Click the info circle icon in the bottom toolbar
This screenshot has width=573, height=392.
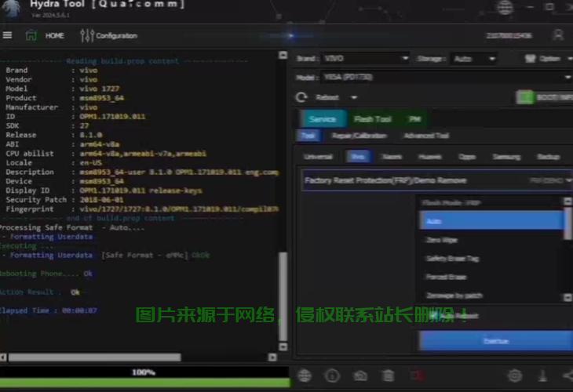click(332, 376)
